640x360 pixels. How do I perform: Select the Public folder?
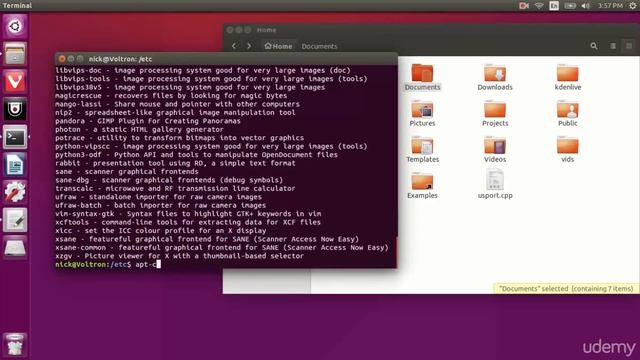pos(567,113)
